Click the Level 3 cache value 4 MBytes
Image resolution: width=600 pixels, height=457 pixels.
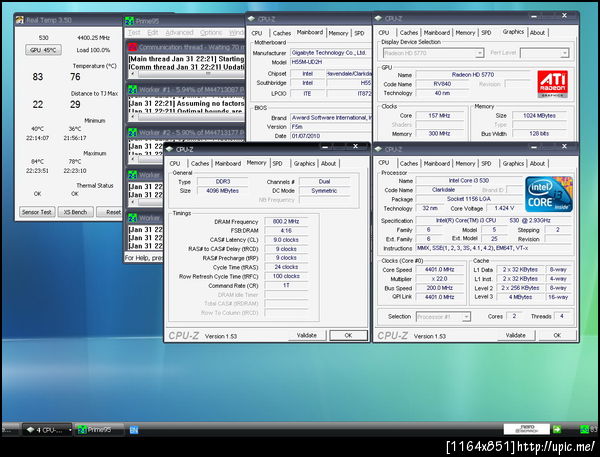(x=520, y=297)
